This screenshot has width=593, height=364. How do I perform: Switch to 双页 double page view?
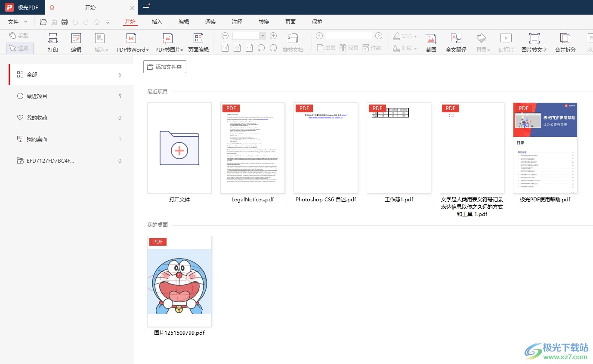pos(349,48)
